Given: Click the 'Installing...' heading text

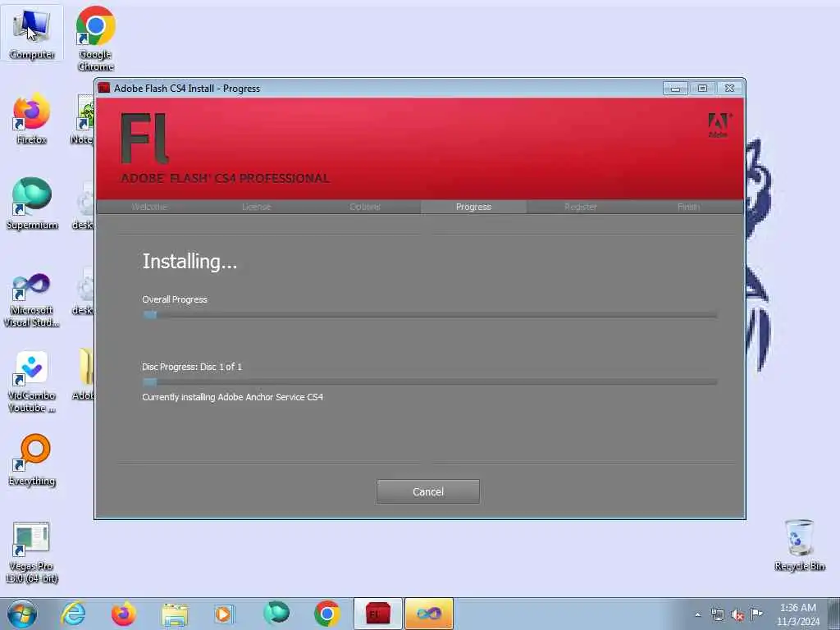Looking at the screenshot, I should point(189,262).
